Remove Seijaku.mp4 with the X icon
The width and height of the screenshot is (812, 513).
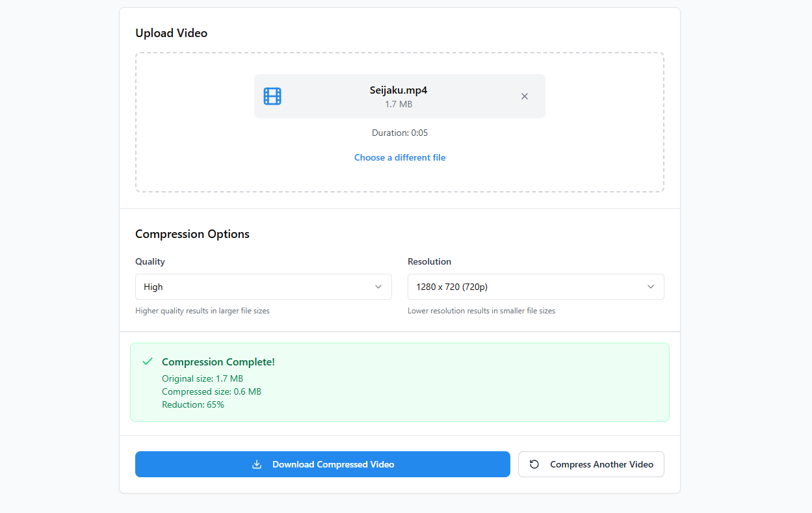point(525,96)
